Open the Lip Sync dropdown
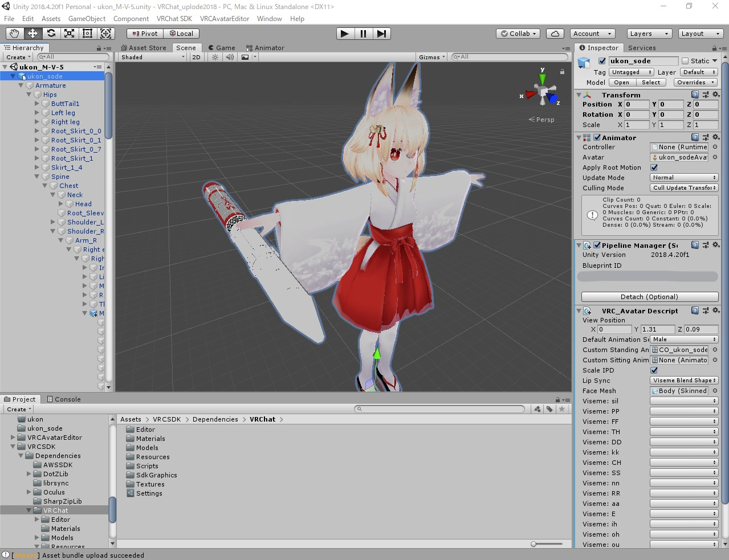729x560 pixels. coord(684,381)
